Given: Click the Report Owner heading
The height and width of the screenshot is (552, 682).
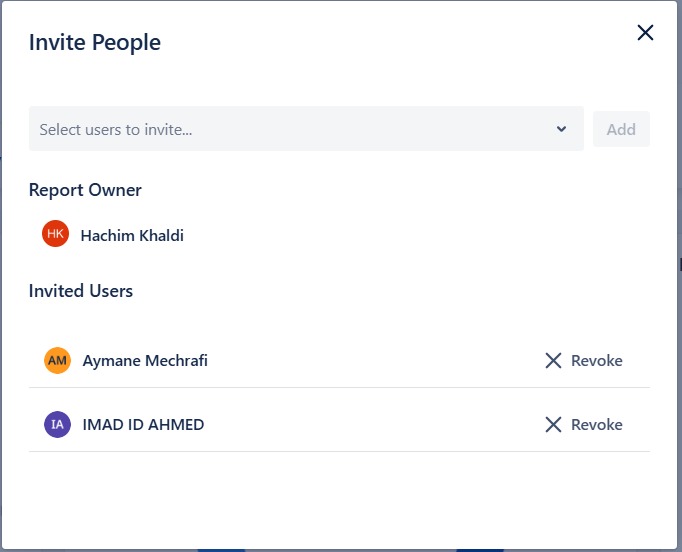Looking at the screenshot, I should (x=85, y=190).
